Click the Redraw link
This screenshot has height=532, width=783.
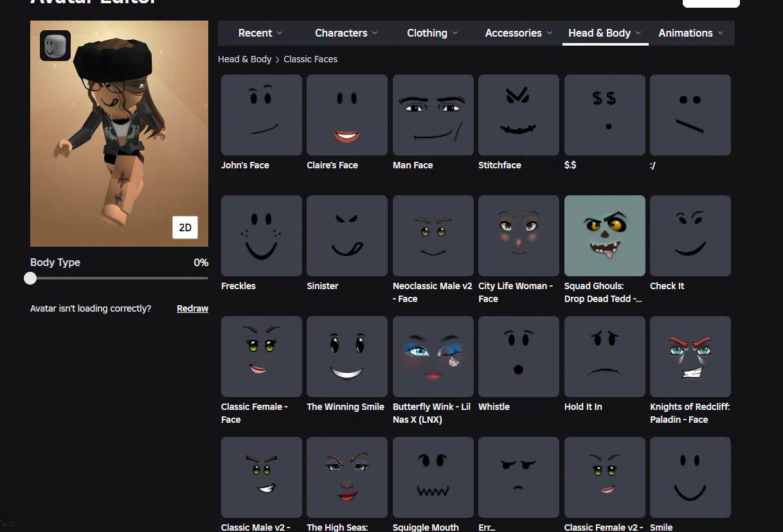192,308
